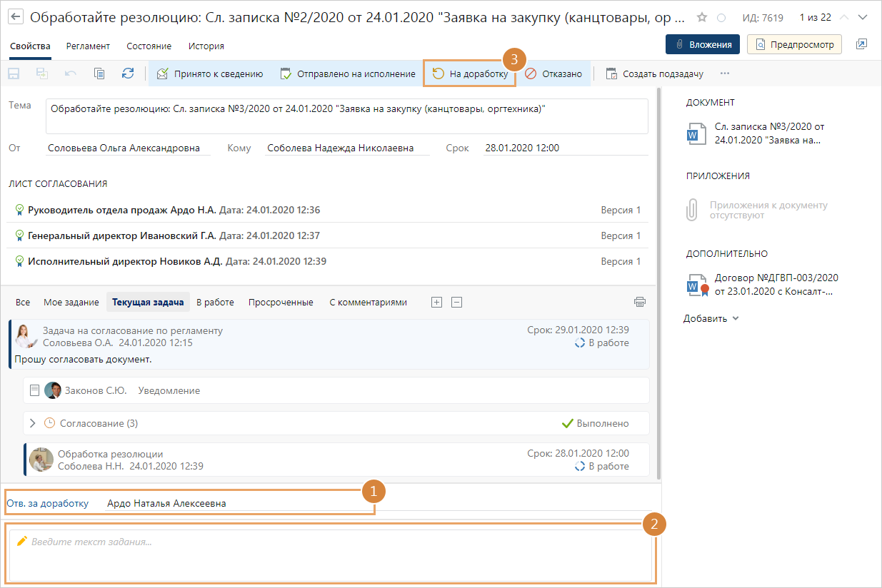Add task to favorites with star icon

pos(702,17)
